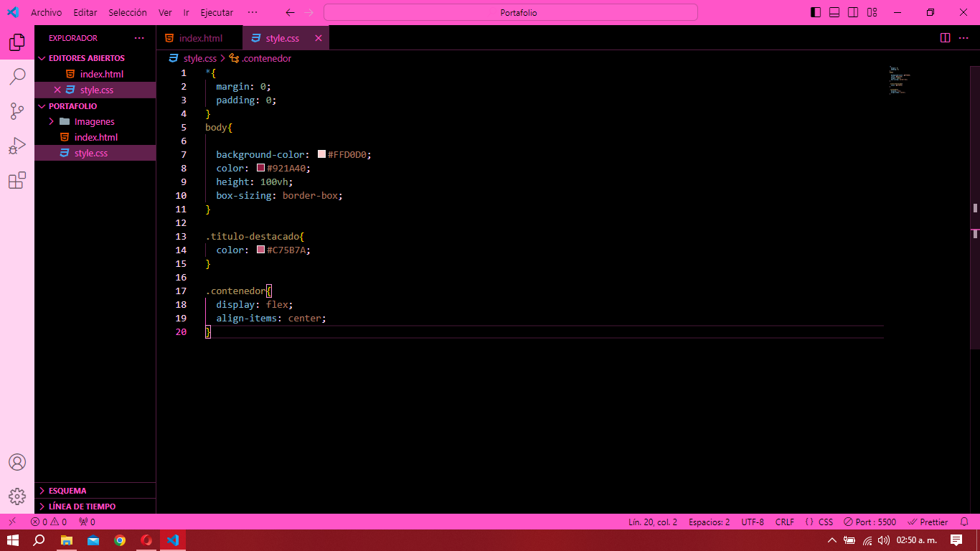Viewport: 980px width, 551px height.
Task: Open Google Chrome from the taskbar
Action: point(120,540)
